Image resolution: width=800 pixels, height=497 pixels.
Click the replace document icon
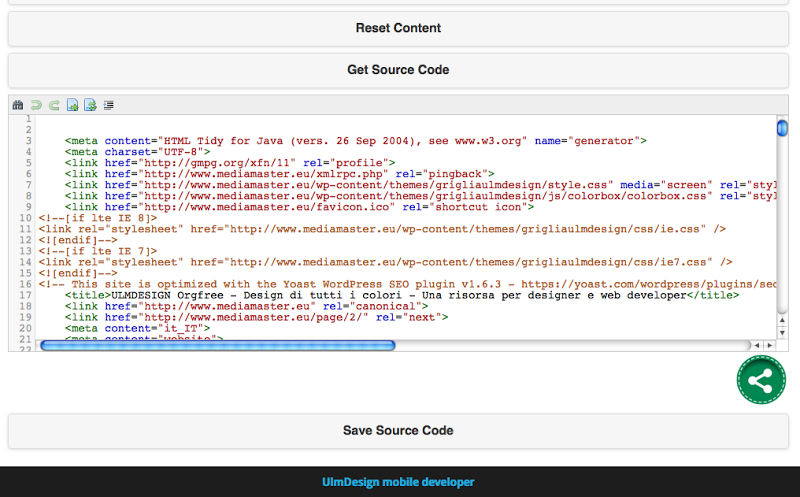click(x=90, y=104)
